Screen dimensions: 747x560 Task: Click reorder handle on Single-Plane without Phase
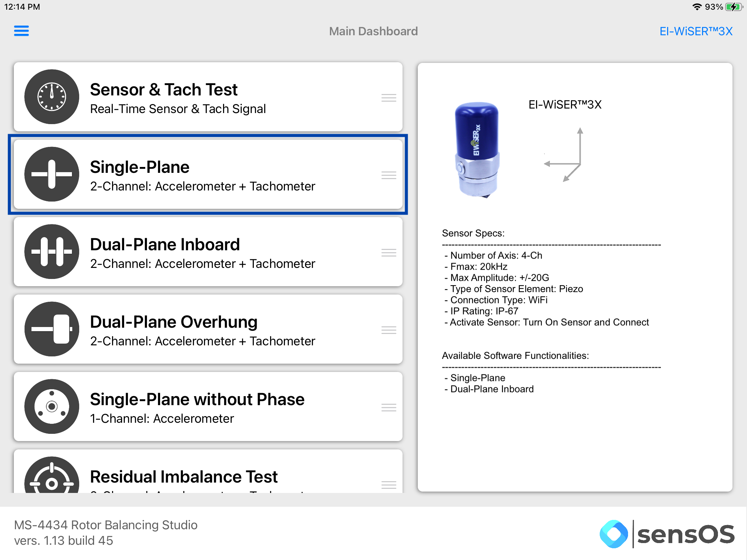(389, 408)
